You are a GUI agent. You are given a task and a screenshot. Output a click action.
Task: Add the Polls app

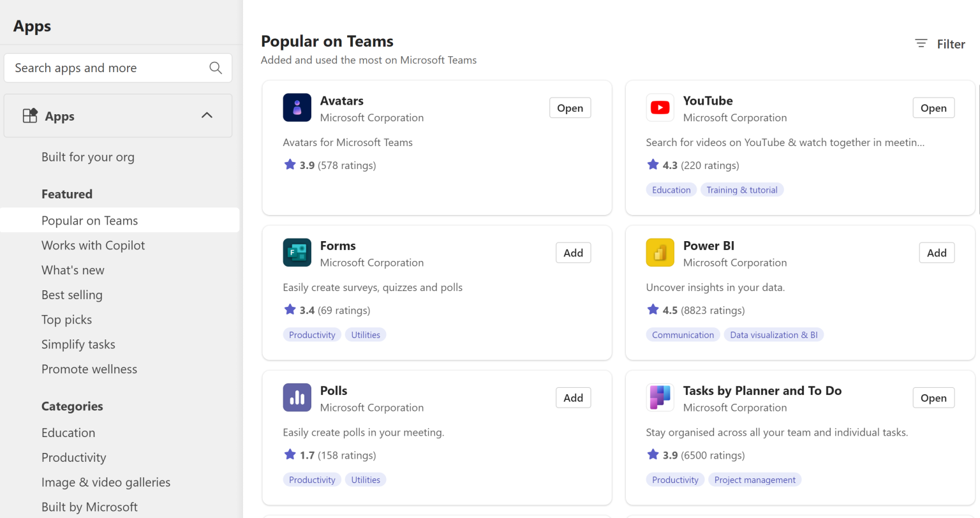point(573,397)
